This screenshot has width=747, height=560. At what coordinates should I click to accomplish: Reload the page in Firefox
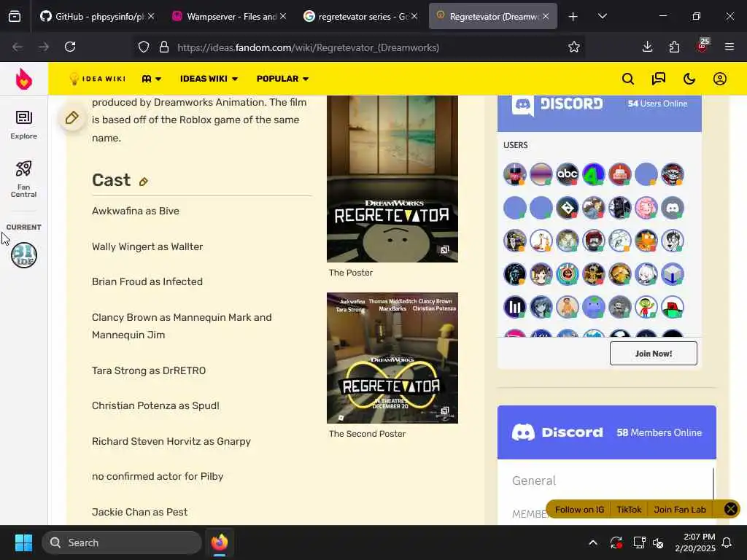(x=70, y=47)
